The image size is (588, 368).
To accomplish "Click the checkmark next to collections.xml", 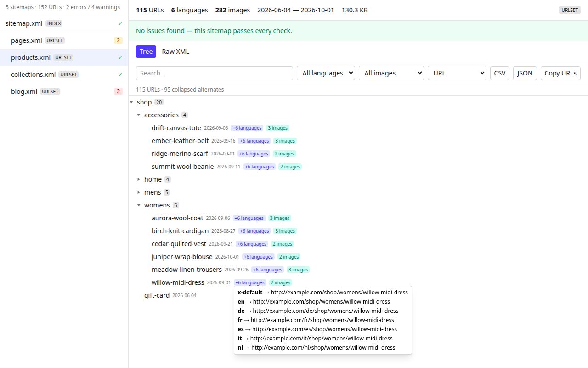I will (x=120, y=75).
